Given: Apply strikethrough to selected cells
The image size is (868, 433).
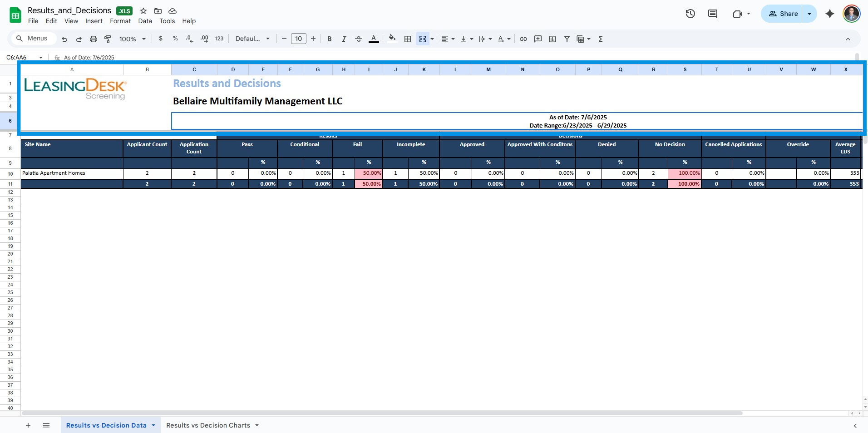Looking at the screenshot, I should (359, 39).
